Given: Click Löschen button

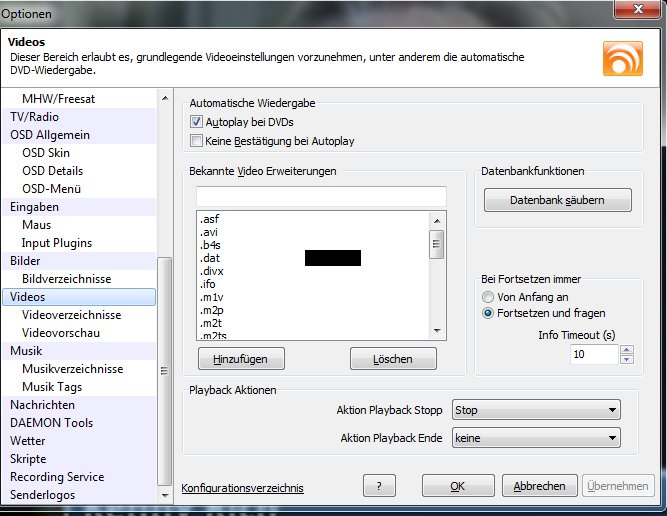Looking at the screenshot, I should pos(393,359).
